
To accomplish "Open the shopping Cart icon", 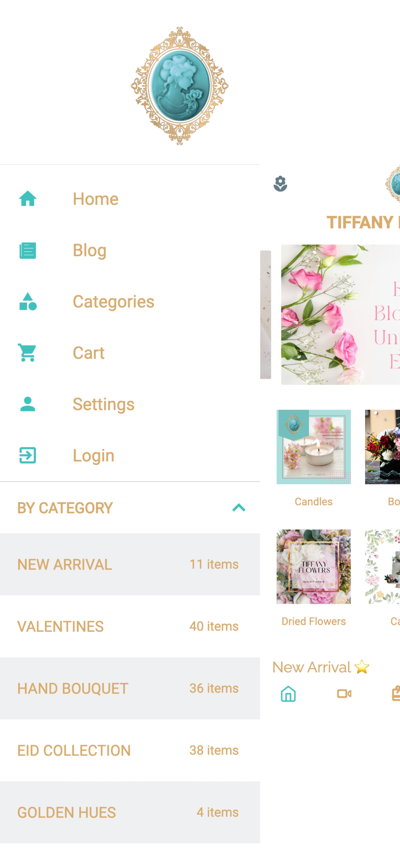I will pos(28,353).
